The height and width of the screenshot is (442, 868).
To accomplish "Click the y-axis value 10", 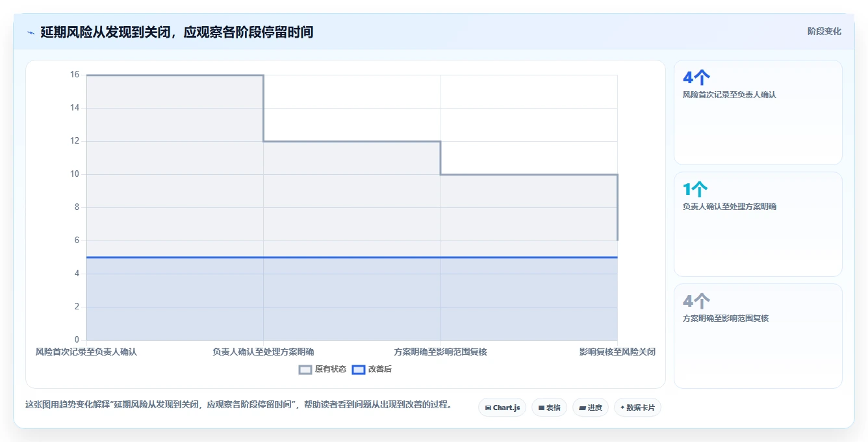I will 75,174.
